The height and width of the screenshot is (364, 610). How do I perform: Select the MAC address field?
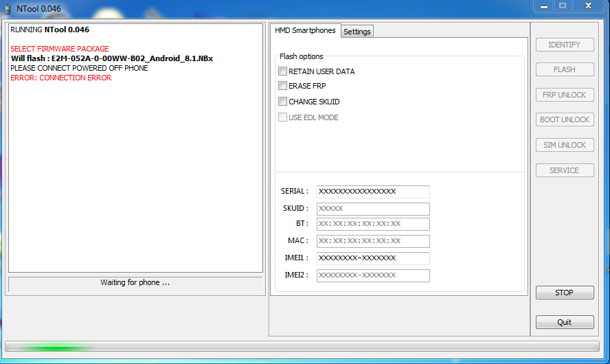(373, 241)
